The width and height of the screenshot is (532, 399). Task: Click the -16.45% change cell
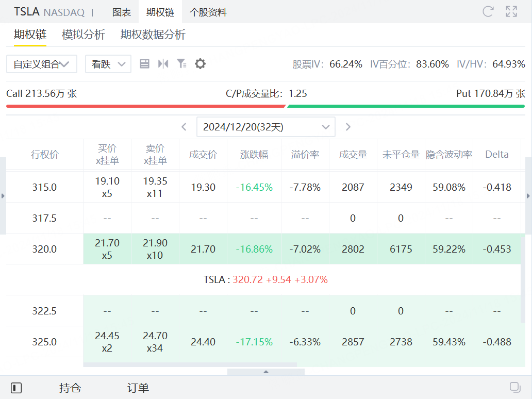click(x=254, y=187)
